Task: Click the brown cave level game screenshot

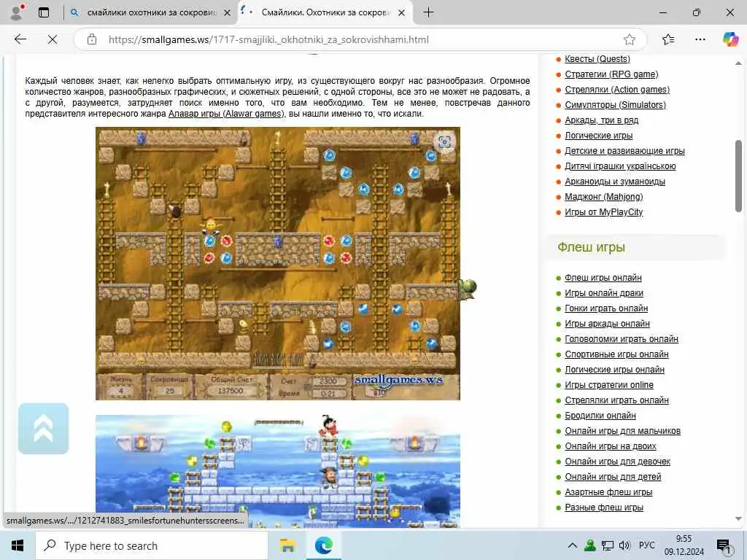Action: (278, 263)
